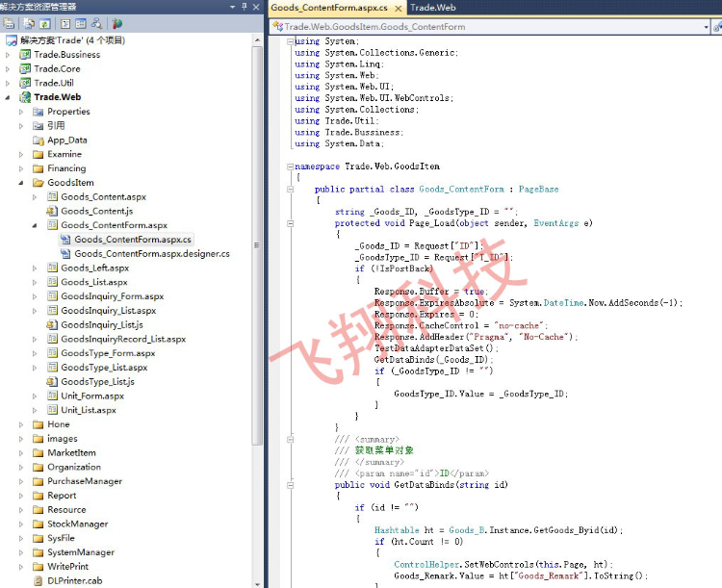Click the GoodsInquiry_List.js script icon
The image size is (722, 588).
pos(52,325)
